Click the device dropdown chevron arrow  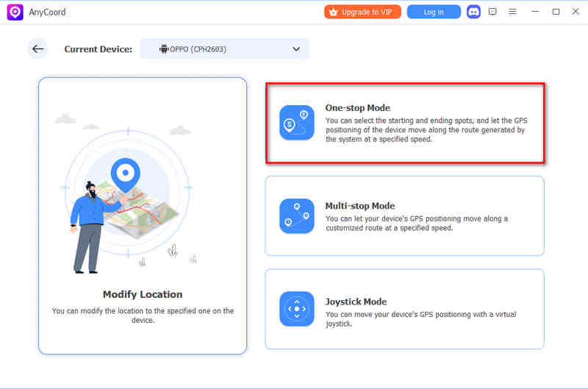pyautogui.click(x=296, y=49)
